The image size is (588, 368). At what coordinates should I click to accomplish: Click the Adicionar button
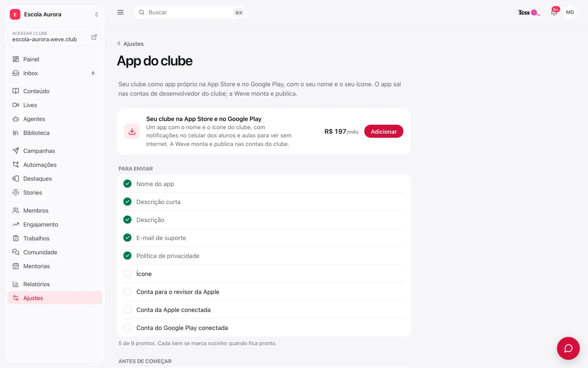click(x=384, y=131)
